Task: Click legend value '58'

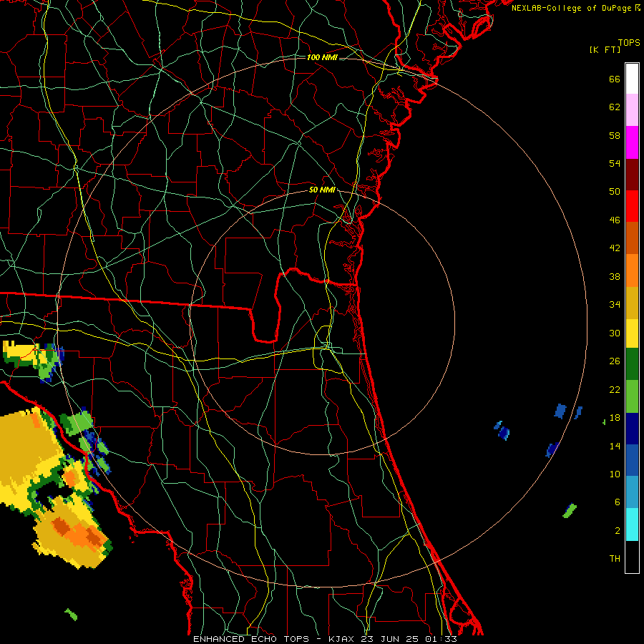Action: (x=615, y=135)
